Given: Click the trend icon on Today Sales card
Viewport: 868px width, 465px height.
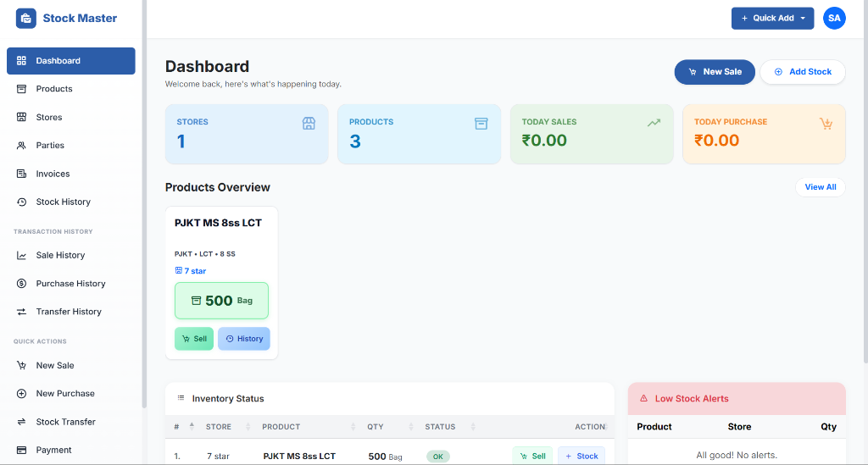Looking at the screenshot, I should [x=654, y=123].
